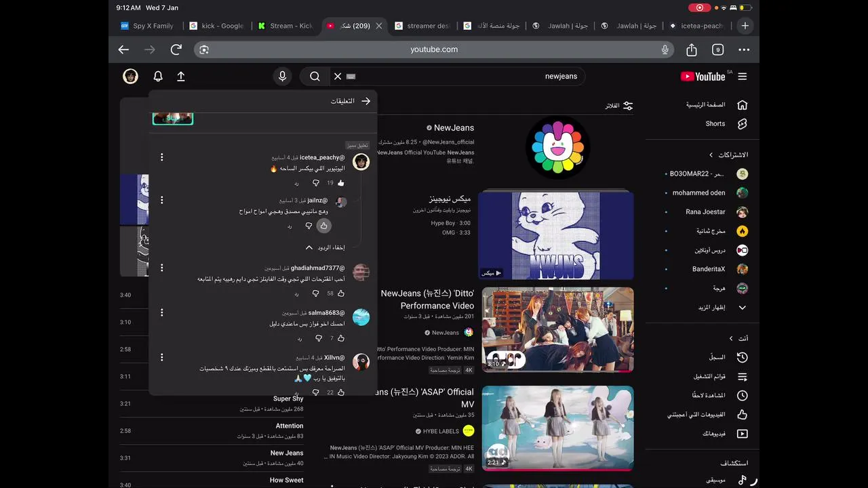Switch to kick - Google browser tab
Viewport: 868px width, 488px height.
coord(217,26)
